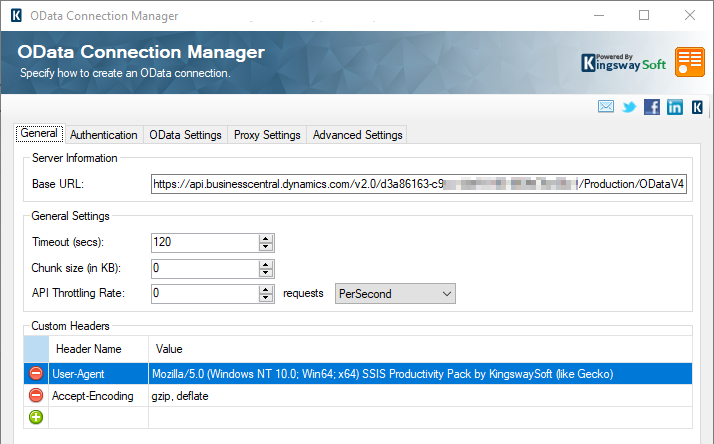Select the User-Agent header name cell
714x444 pixels.
pyautogui.click(x=98, y=373)
